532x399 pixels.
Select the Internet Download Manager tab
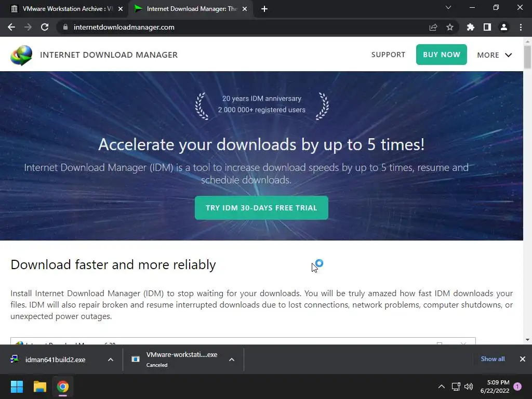coord(190,9)
